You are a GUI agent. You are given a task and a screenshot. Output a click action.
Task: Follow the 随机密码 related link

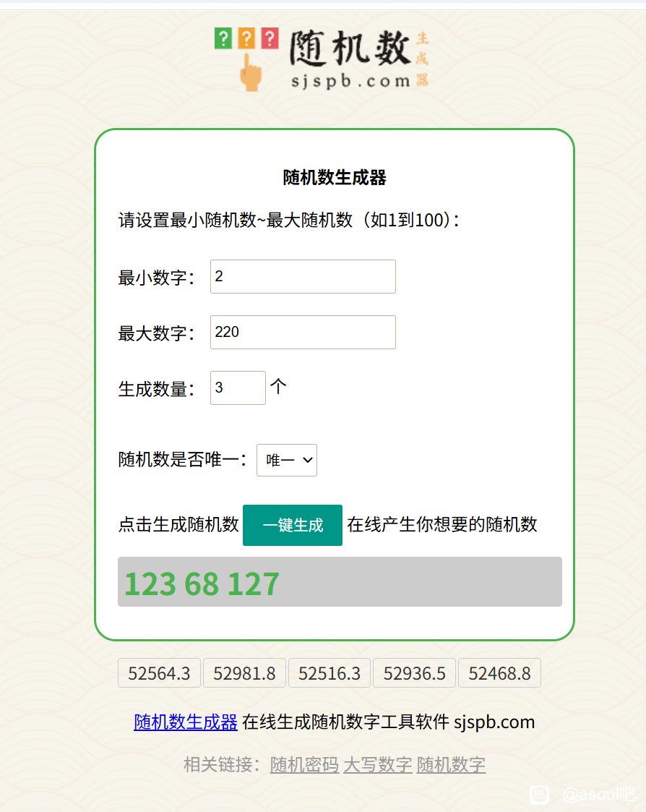click(304, 764)
